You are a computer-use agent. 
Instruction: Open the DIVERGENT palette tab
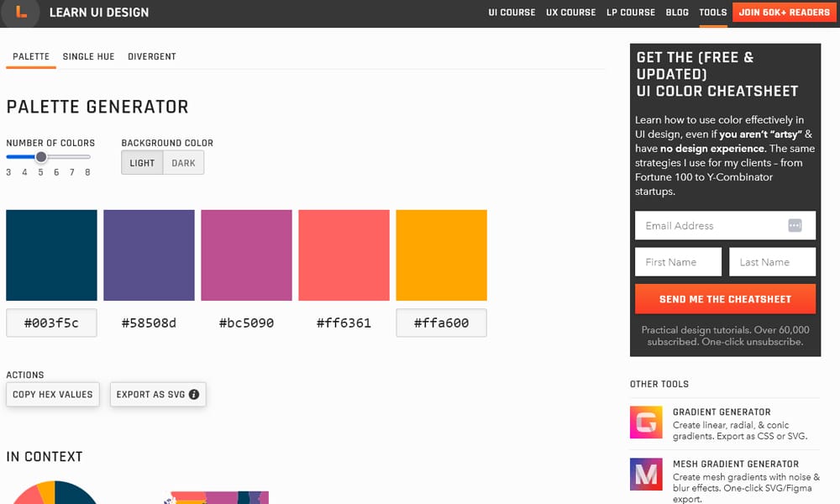pyautogui.click(x=151, y=56)
